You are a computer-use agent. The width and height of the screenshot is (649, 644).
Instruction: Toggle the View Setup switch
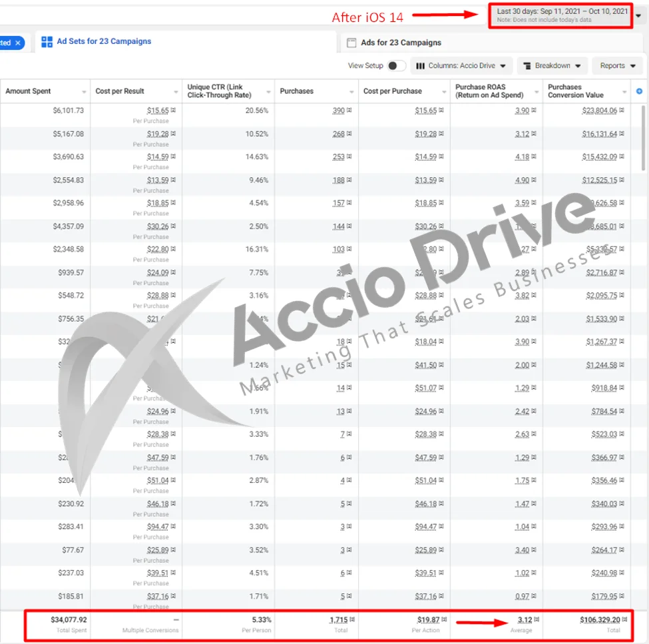pyautogui.click(x=396, y=66)
